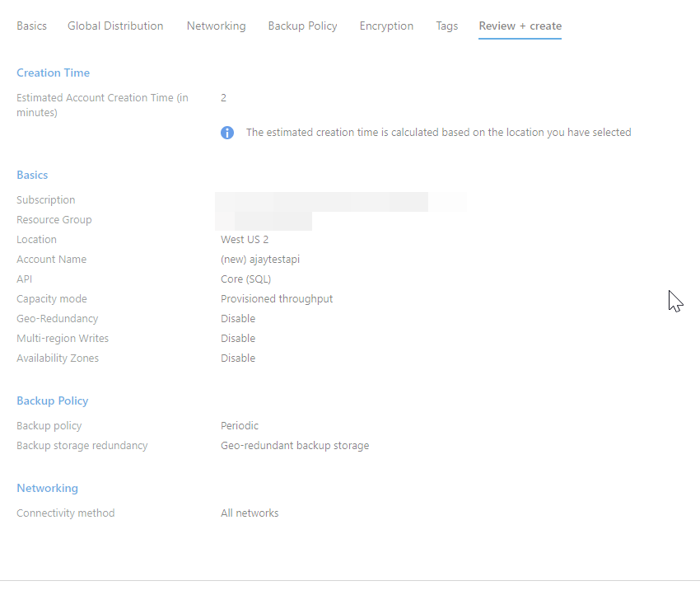
Task: Open the Global Distribution tab
Action: click(115, 26)
